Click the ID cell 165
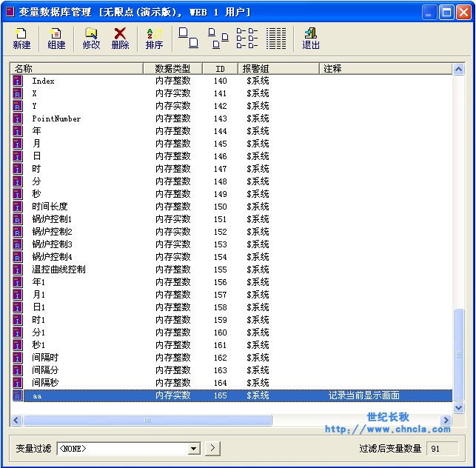 [220, 395]
